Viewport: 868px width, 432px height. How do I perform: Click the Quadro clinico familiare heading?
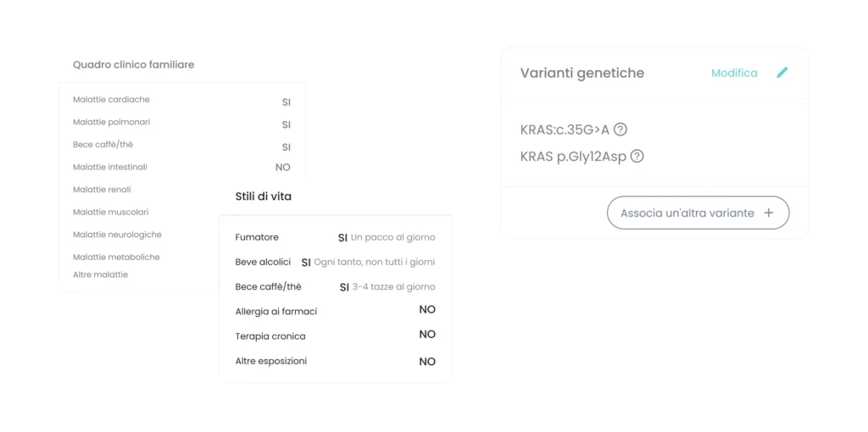[133, 64]
